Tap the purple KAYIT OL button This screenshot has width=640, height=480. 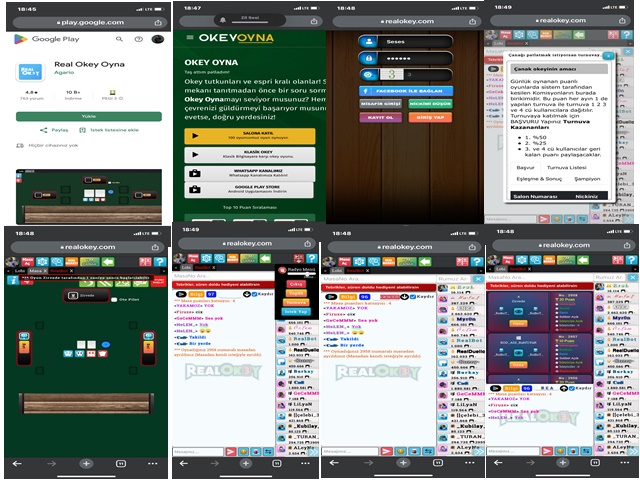tap(381, 118)
